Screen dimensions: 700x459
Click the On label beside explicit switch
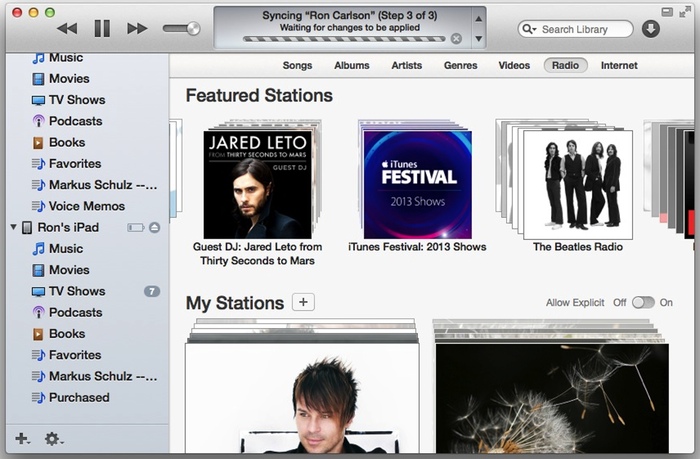click(x=666, y=303)
